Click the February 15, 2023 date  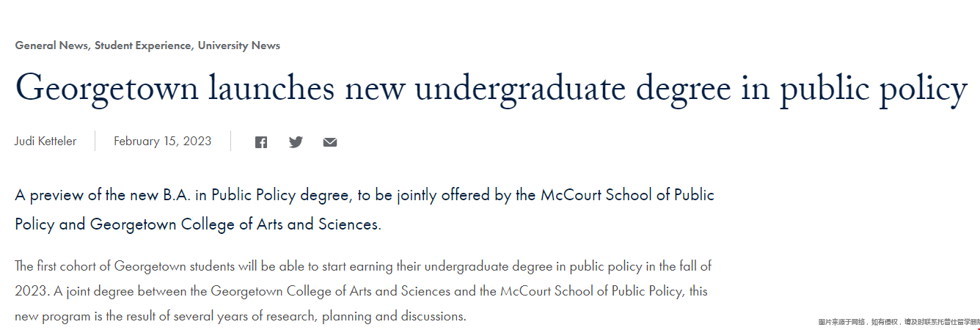(x=162, y=142)
